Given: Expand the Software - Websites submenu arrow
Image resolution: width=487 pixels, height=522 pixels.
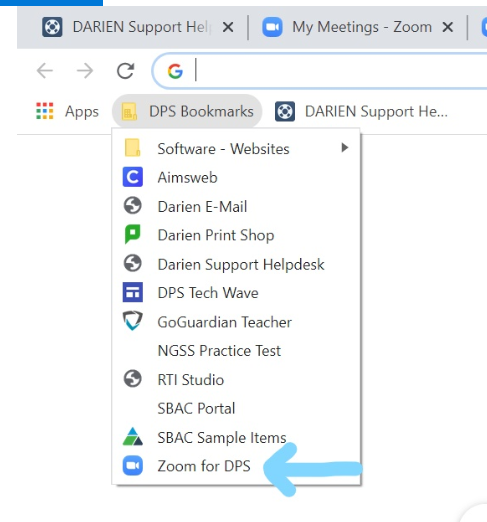Looking at the screenshot, I should (345, 148).
